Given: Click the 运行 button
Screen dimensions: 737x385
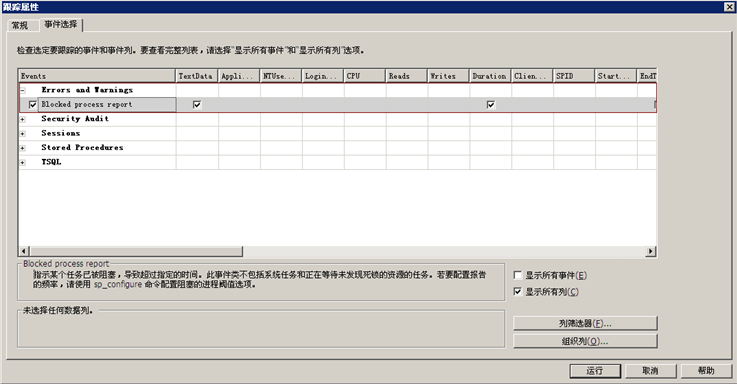Looking at the screenshot, I should (x=595, y=371).
